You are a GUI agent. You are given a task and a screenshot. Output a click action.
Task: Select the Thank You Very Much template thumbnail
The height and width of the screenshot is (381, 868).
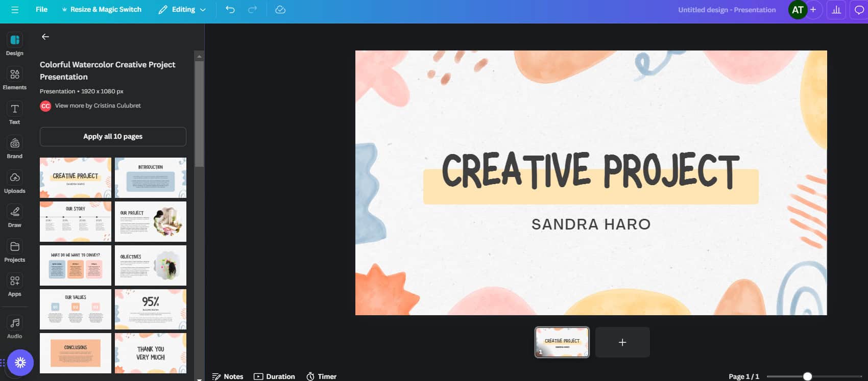[x=151, y=353]
